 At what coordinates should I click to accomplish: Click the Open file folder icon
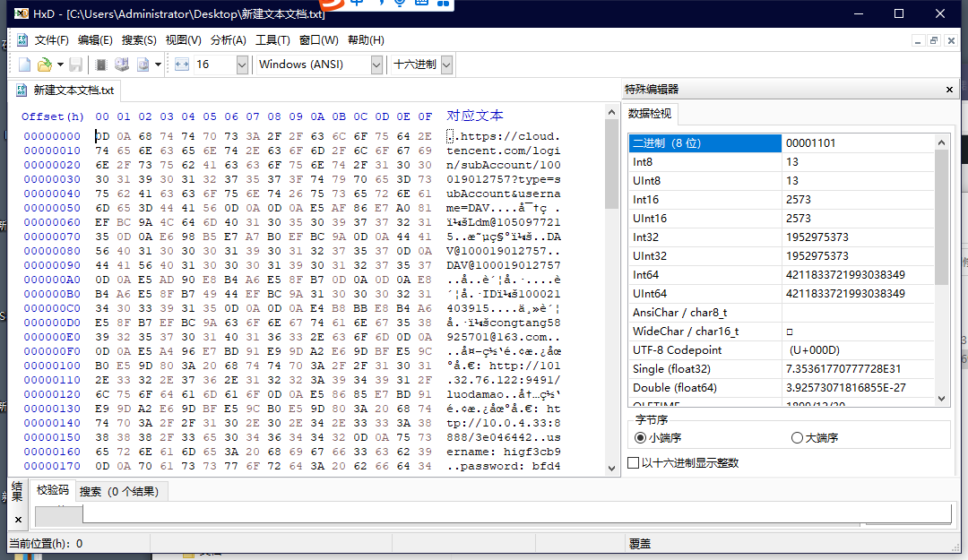tap(44, 65)
